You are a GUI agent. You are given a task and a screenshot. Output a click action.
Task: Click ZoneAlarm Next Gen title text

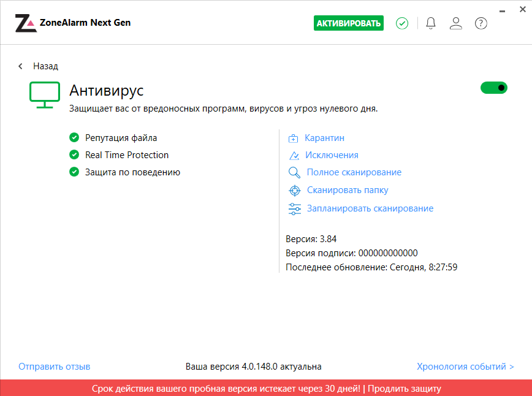(85, 23)
